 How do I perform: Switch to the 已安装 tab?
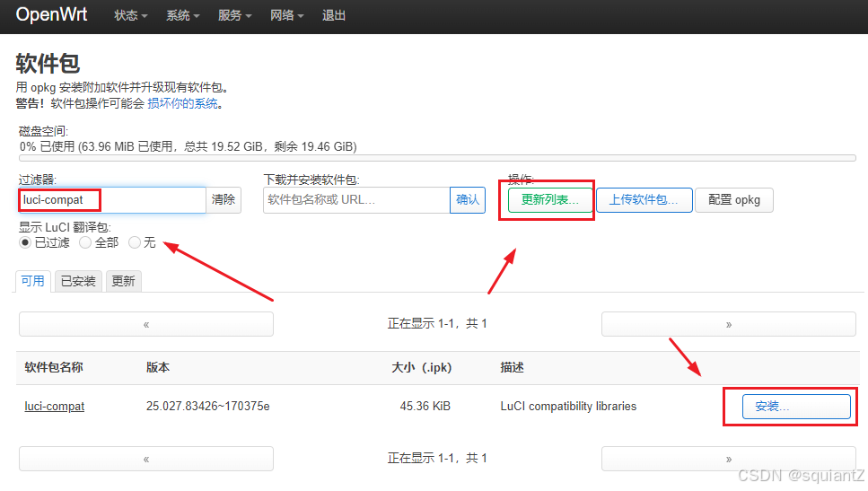point(78,281)
